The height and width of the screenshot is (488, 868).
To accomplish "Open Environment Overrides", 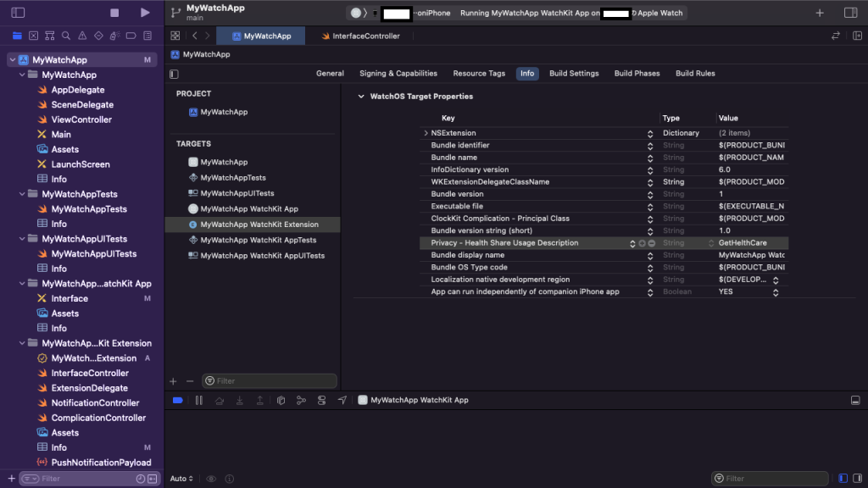I will click(321, 400).
